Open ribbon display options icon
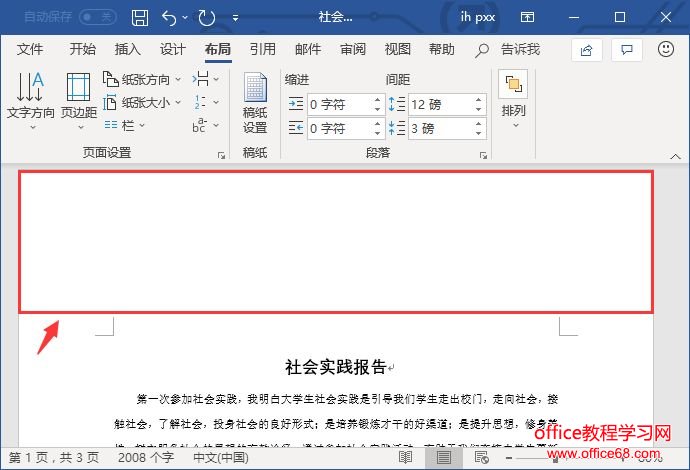This screenshot has width=690, height=470. coord(527,17)
